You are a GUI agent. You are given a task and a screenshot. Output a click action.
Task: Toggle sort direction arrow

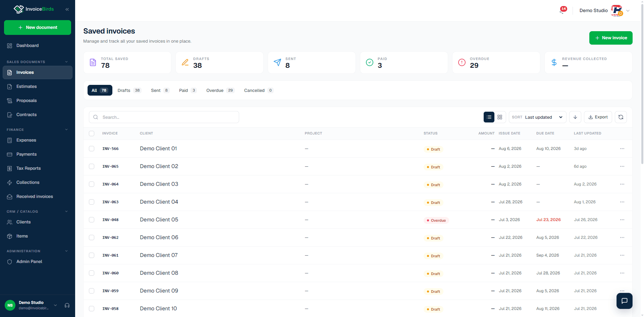575,117
